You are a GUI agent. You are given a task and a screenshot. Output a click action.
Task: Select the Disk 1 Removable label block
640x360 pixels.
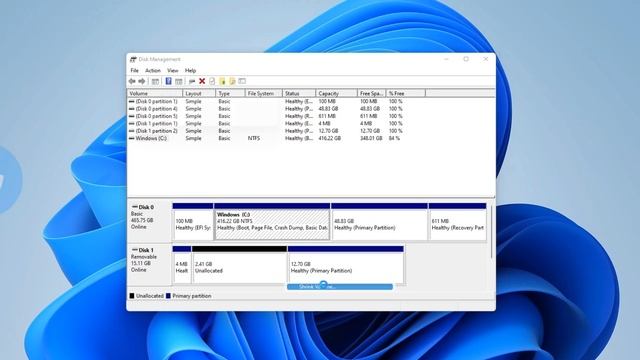(x=150, y=264)
